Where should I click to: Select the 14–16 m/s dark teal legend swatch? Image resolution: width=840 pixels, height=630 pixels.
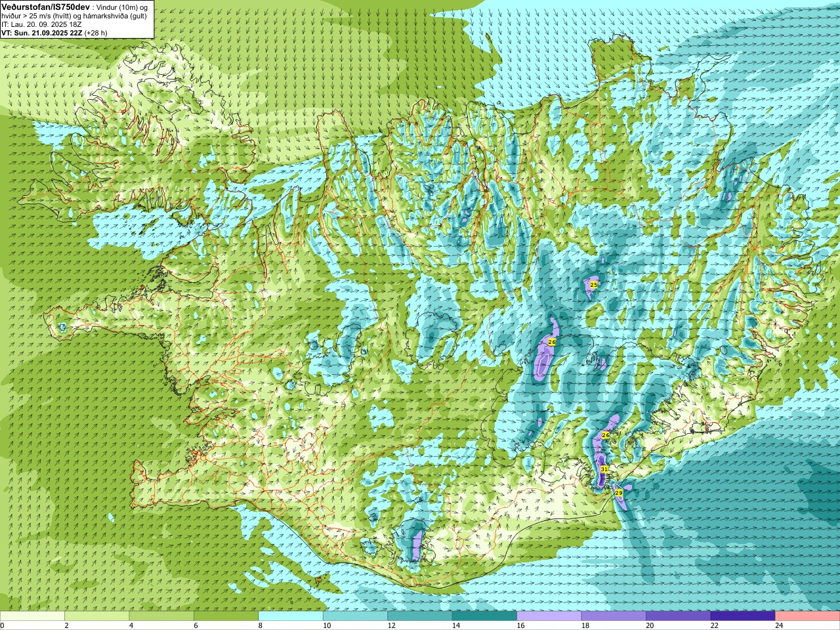(484, 616)
